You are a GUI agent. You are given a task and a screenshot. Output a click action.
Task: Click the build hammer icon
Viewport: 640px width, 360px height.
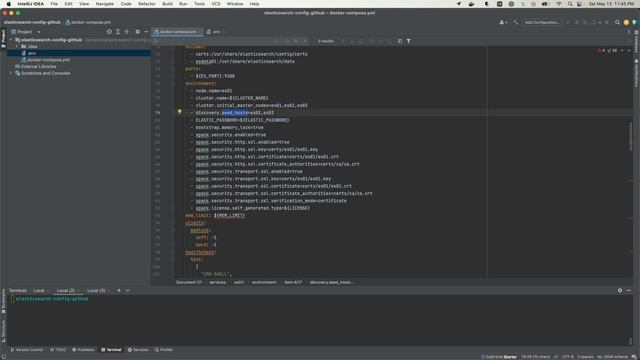516,22
